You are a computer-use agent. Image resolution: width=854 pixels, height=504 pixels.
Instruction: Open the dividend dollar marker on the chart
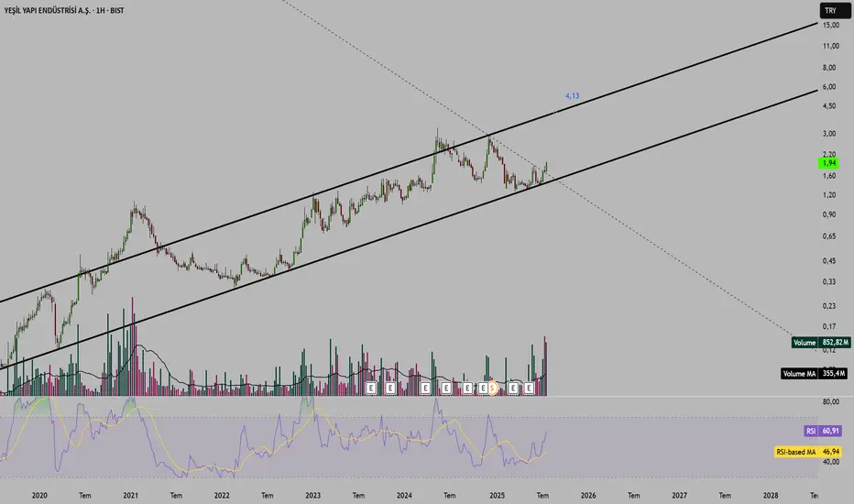point(492,388)
